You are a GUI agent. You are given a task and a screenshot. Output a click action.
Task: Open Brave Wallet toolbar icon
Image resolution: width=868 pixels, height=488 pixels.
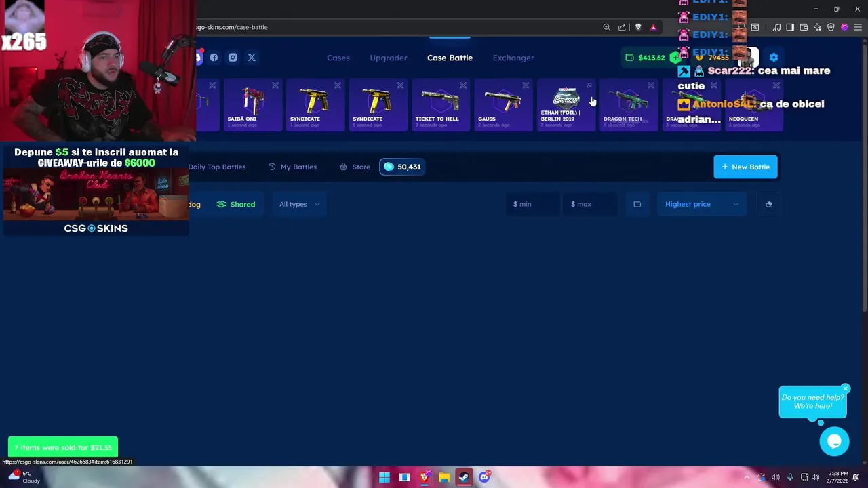pos(804,27)
